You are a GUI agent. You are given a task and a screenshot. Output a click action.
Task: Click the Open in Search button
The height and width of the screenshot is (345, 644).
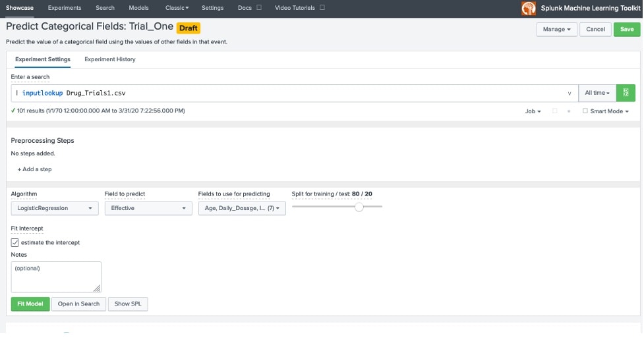(79, 304)
